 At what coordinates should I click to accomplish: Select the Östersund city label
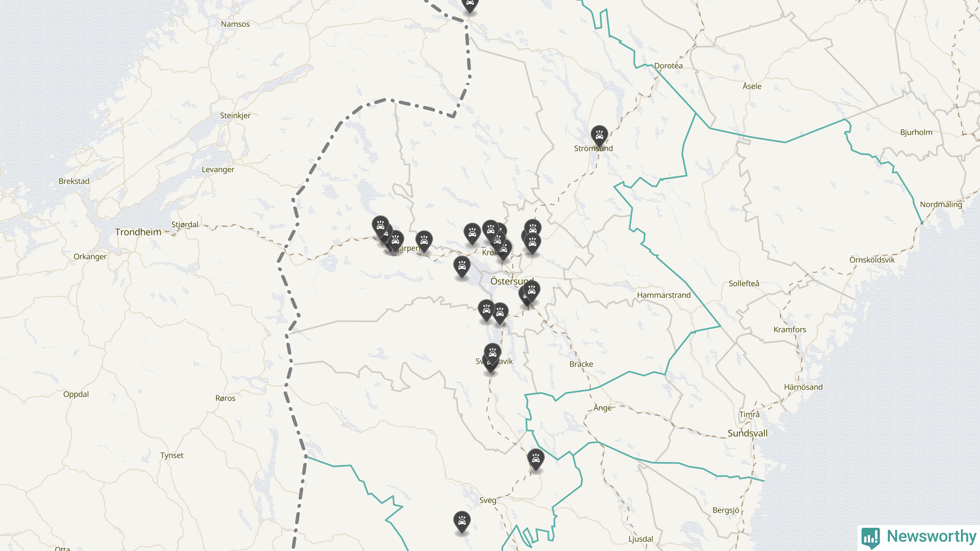tap(512, 281)
